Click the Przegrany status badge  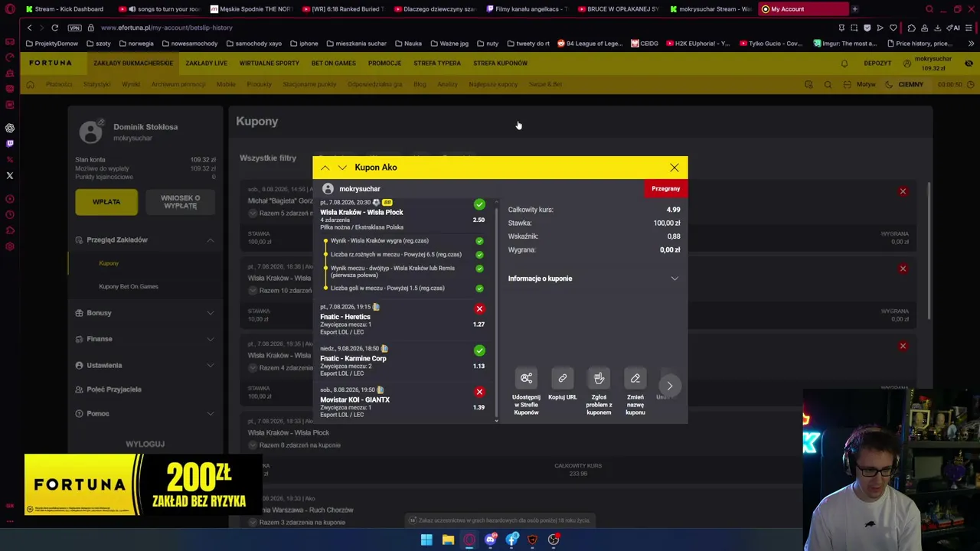(665, 188)
